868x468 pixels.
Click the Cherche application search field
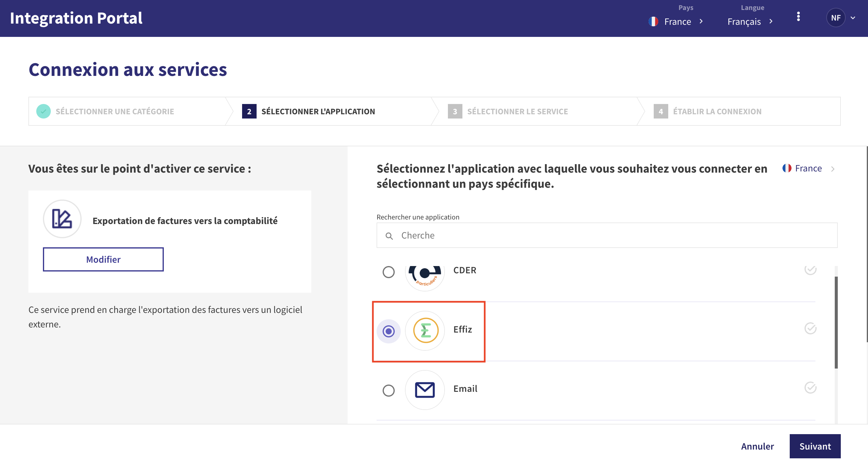point(607,235)
